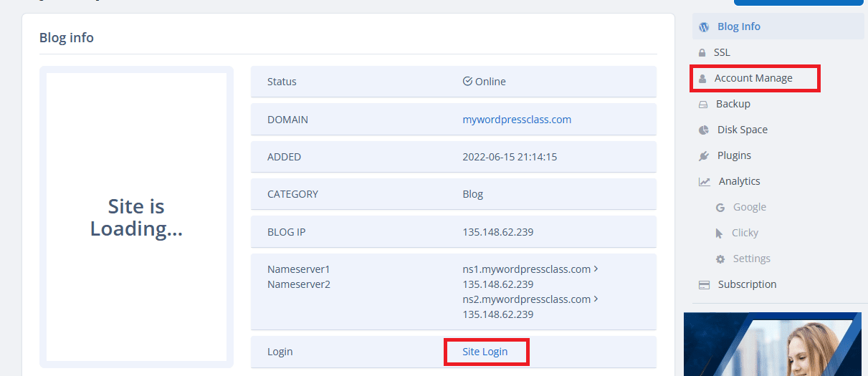Click the Status row label
Screen dimensions: 868x376
[x=282, y=82]
